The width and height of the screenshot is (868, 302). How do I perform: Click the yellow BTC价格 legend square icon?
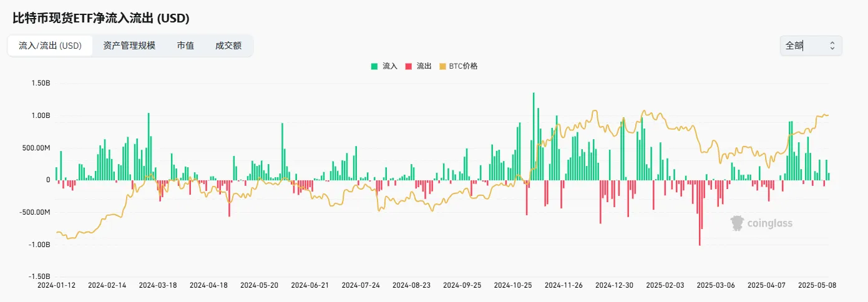coord(443,66)
